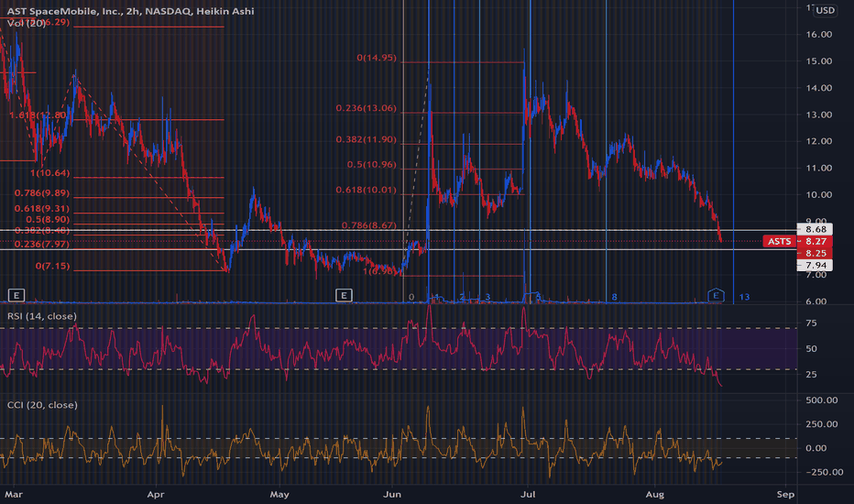This screenshot has width=854, height=504.
Task: Select Fib level 0.786(9.89)
Action: point(42,192)
